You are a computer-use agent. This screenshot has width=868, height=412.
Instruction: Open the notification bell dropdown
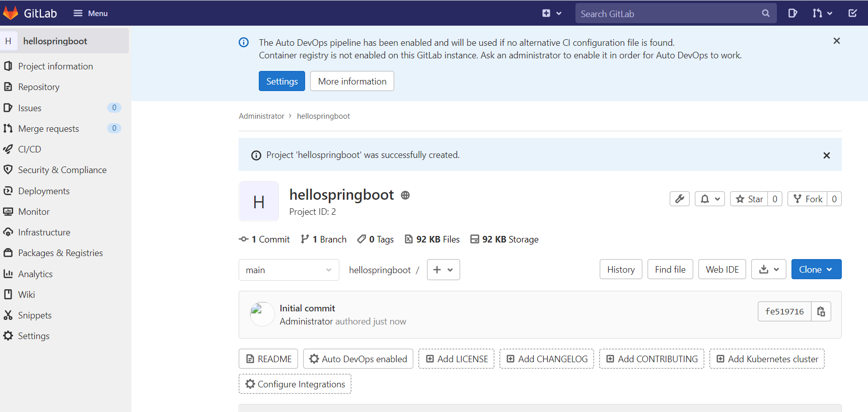pyautogui.click(x=710, y=199)
